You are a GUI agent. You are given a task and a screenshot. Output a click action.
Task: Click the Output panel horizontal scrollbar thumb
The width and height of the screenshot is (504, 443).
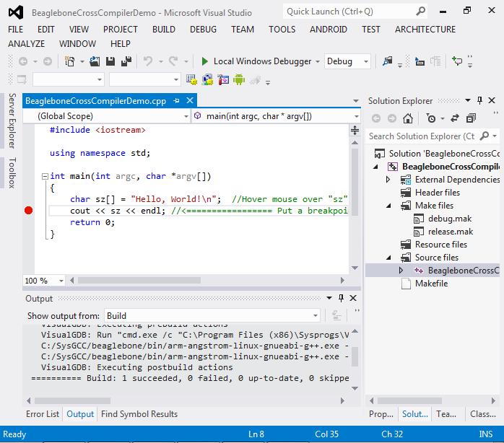(73, 400)
